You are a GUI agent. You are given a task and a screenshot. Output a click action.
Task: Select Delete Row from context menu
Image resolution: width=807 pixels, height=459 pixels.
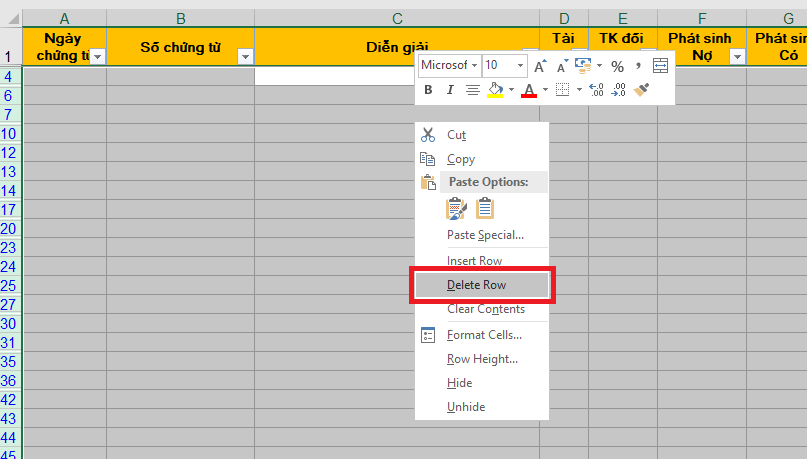pyautogui.click(x=477, y=285)
